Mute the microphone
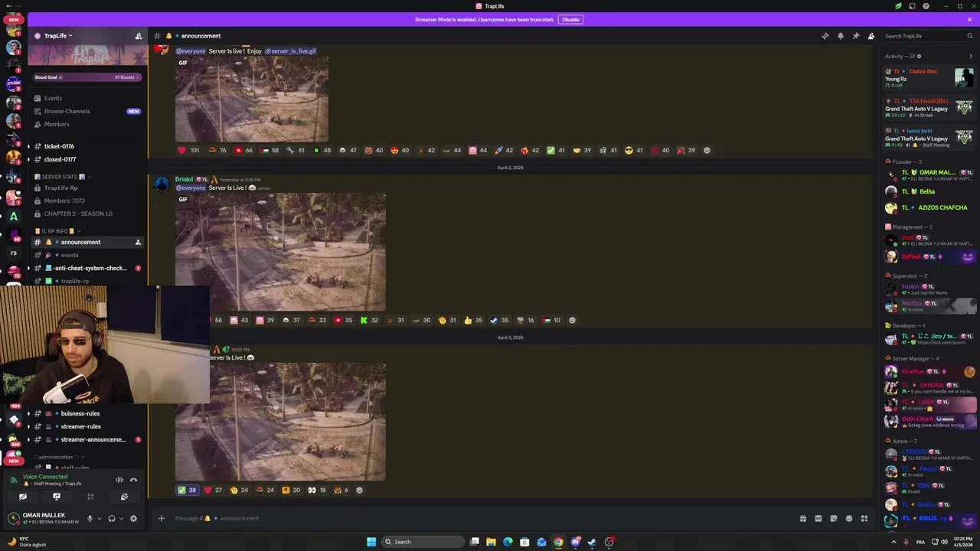980x551 pixels. point(90,519)
